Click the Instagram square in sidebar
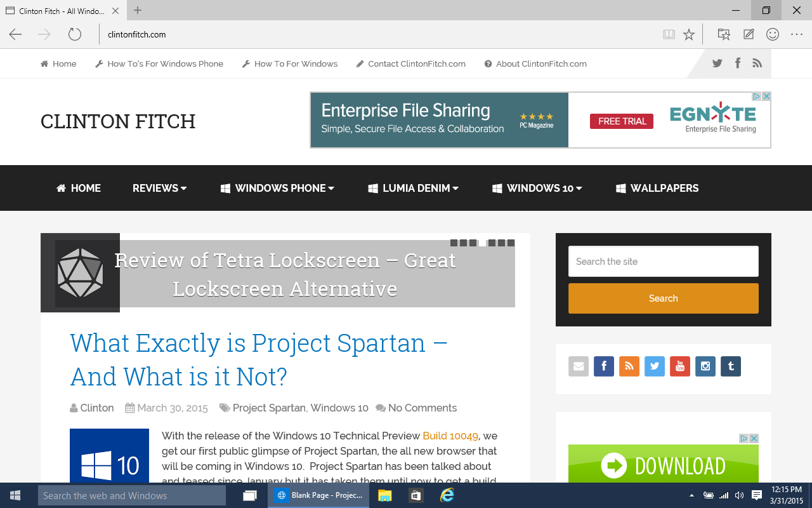 [705, 366]
